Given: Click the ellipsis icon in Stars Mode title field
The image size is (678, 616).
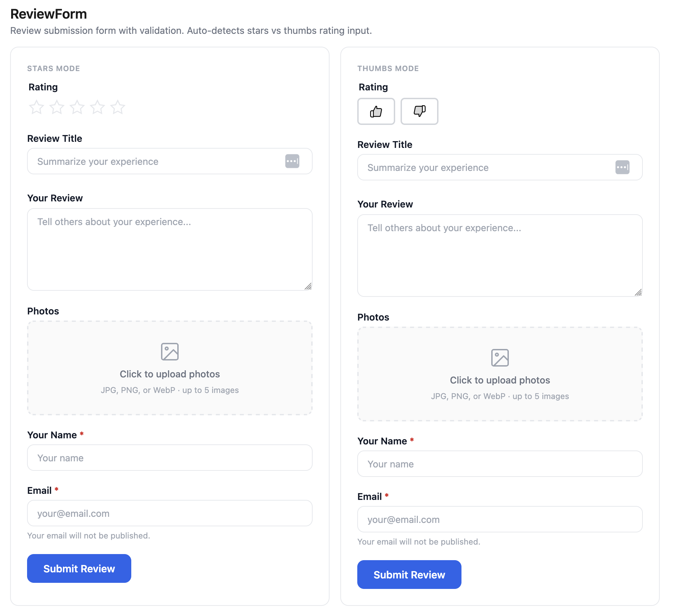Looking at the screenshot, I should (x=293, y=161).
